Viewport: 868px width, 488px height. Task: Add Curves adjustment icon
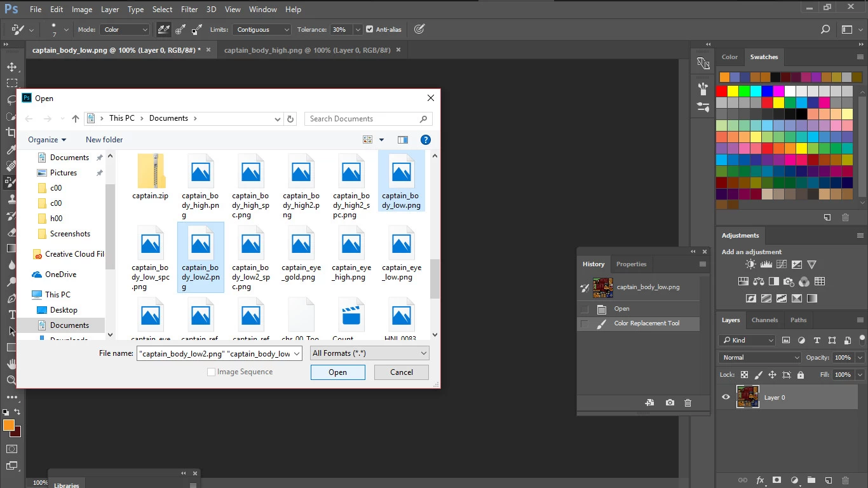click(782, 264)
